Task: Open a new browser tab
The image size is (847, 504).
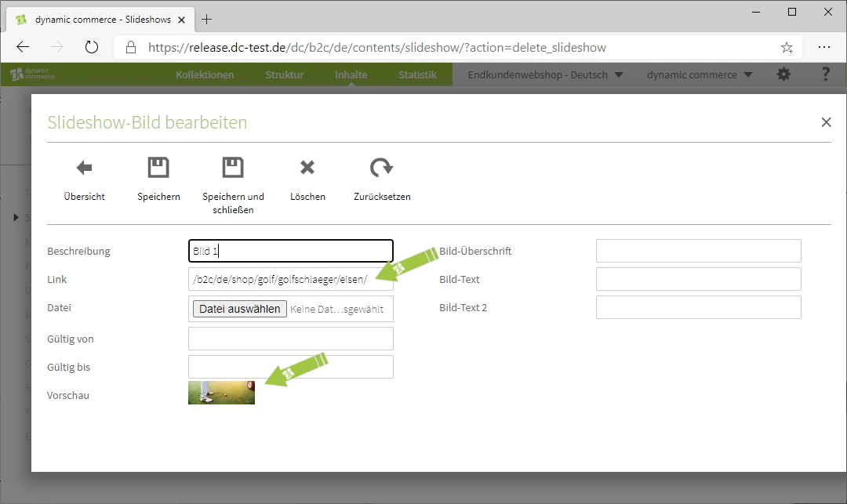Action: coord(206,20)
